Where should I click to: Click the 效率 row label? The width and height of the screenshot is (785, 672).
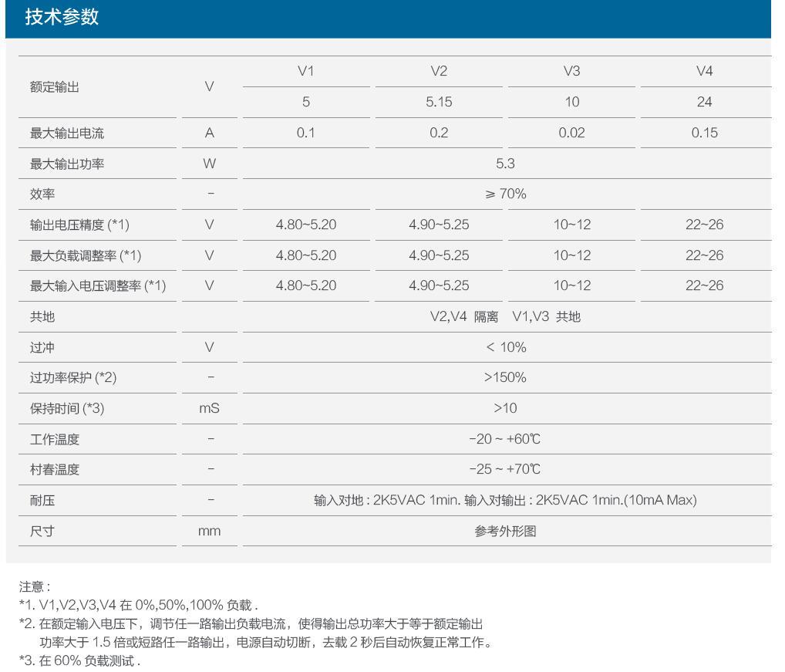[42, 194]
